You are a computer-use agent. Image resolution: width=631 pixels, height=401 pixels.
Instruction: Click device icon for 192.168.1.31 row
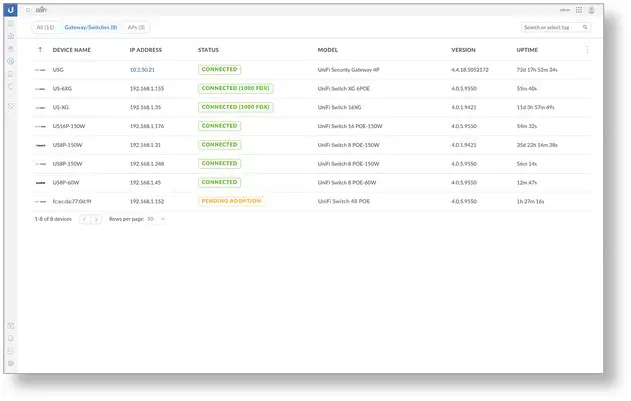[40, 145]
